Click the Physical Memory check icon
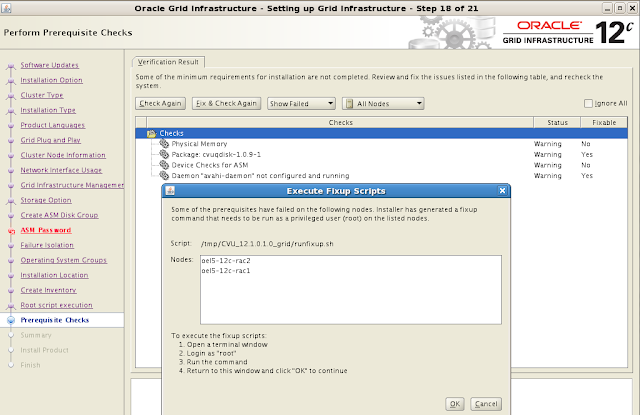The width and height of the screenshot is (640, 415). click(x=164, y=144)
